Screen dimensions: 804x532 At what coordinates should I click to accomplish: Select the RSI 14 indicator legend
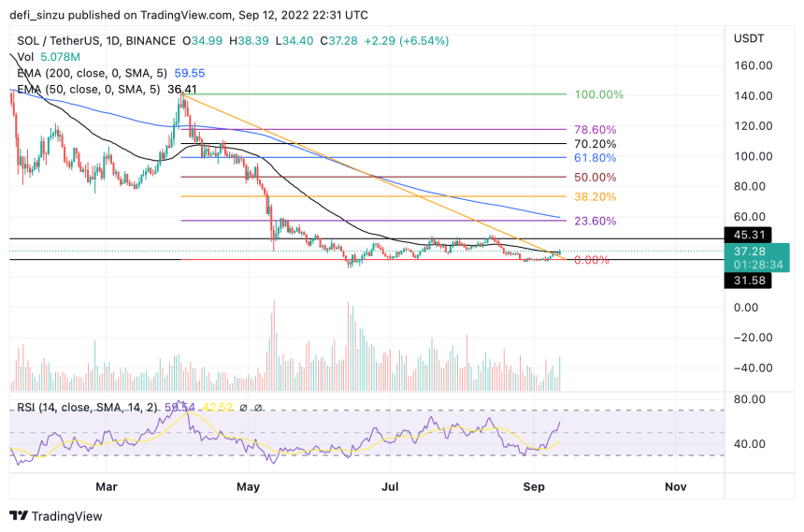[87, 408]
